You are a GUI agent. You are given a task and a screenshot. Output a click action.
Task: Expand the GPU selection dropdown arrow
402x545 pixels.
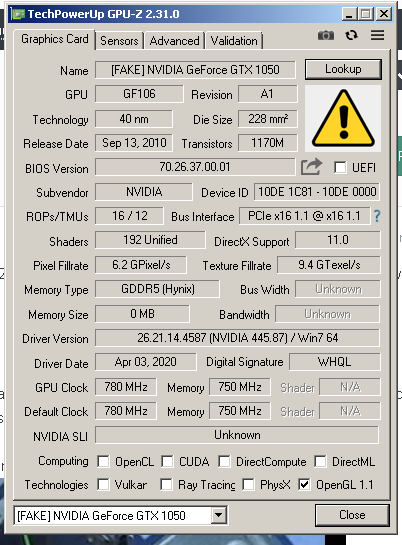[x=219, y=515]
